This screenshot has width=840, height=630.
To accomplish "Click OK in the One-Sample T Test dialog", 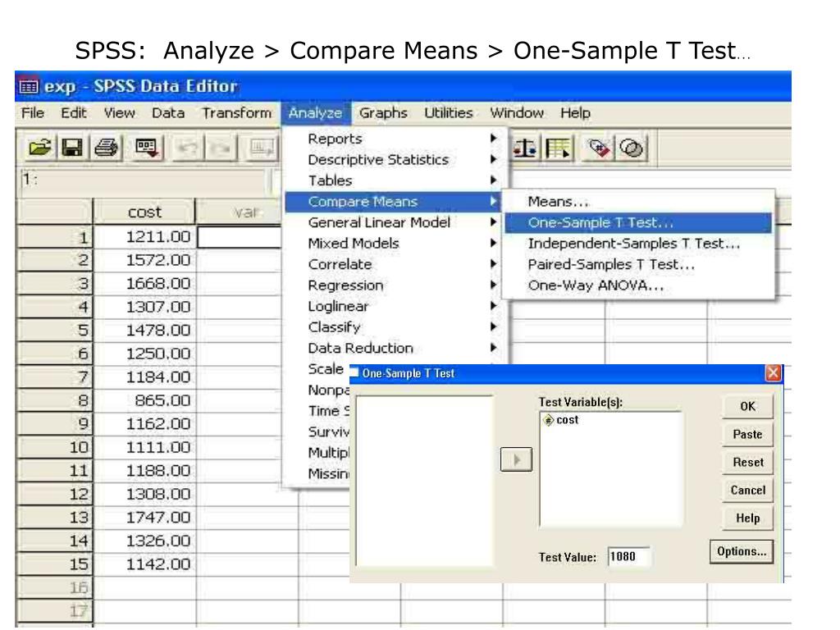I will click(748, 406).
